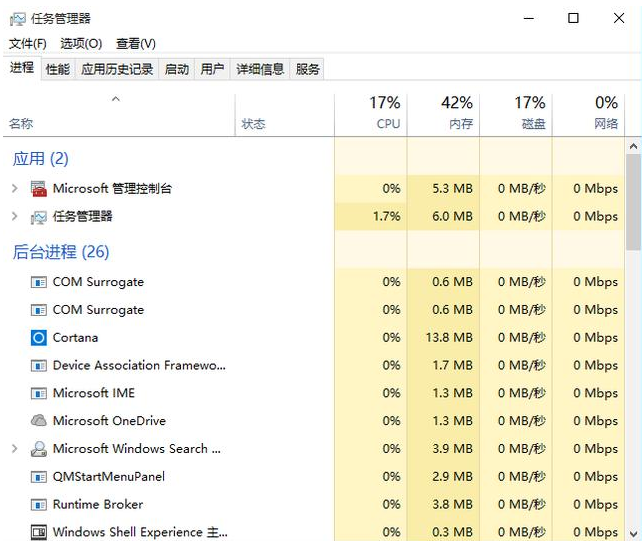Switch to the 进程 tab
Viewport: 642px width, 541px height.
point(22,68)
